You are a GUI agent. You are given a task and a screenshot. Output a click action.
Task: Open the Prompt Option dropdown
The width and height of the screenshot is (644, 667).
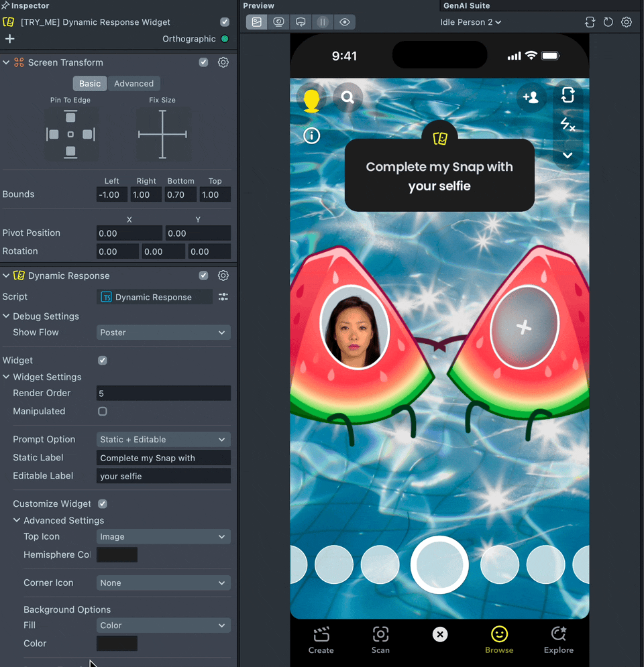tap(163, 440)
